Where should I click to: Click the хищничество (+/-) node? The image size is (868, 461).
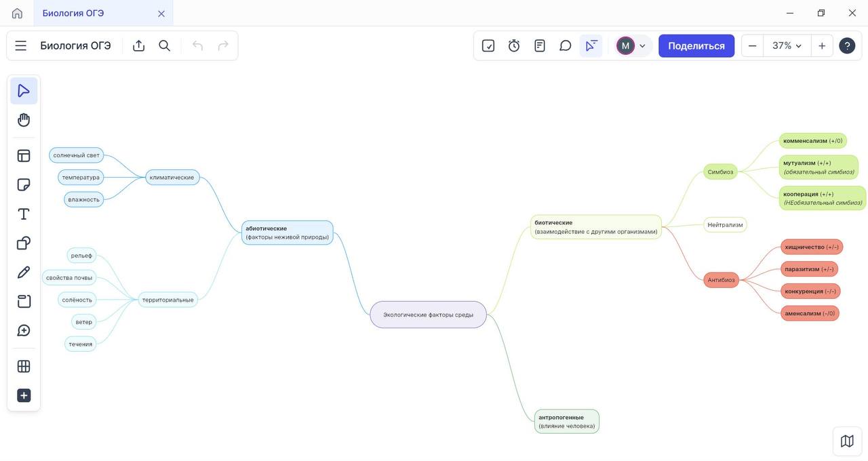coord(812,247)
